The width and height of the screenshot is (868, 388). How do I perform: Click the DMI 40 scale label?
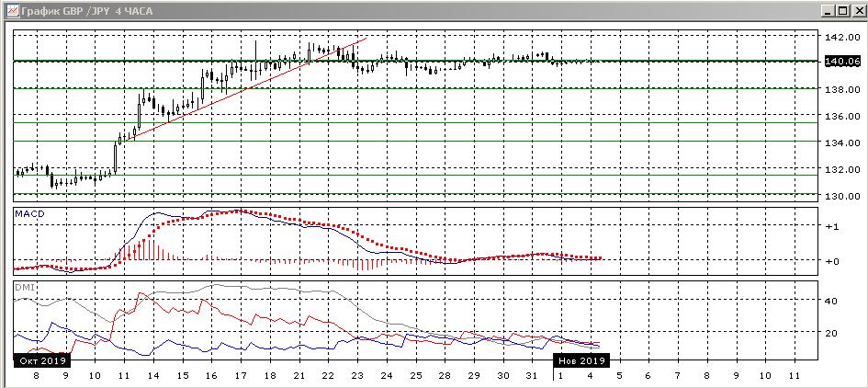click(x=831, y=301)
